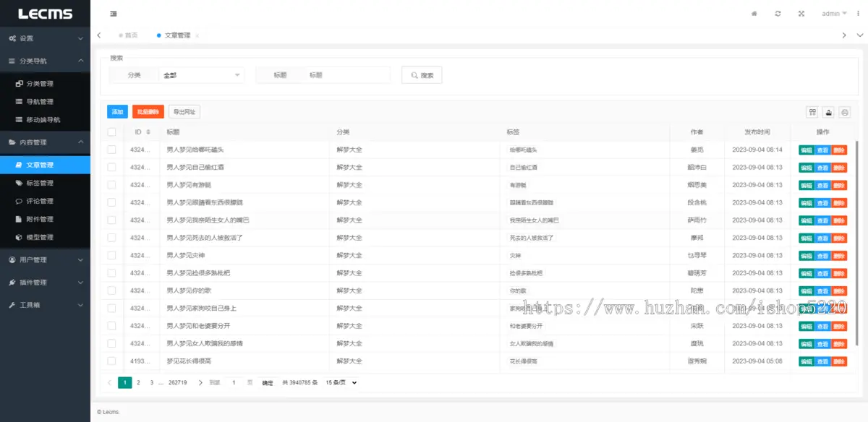
Task: Click the 附件管理 file icon
Action: click(20, 219)
